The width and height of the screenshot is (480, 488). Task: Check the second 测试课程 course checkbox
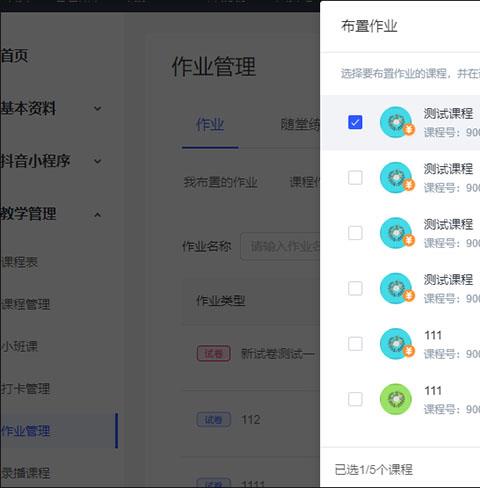tap(355, 178)
